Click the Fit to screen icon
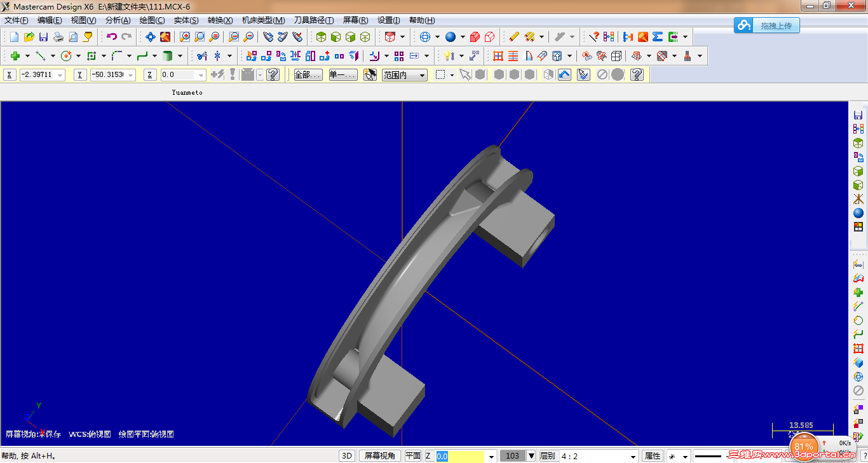 click(x=151, y=37)
